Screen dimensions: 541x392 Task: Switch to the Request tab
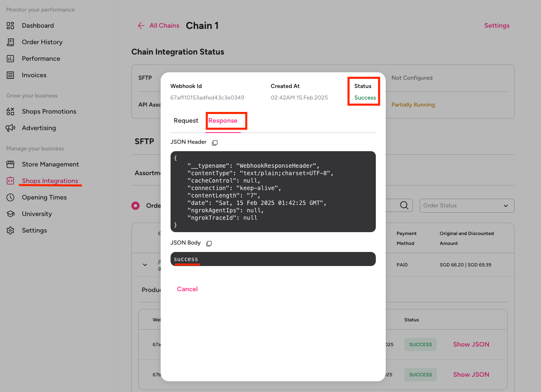coord(186,121)
